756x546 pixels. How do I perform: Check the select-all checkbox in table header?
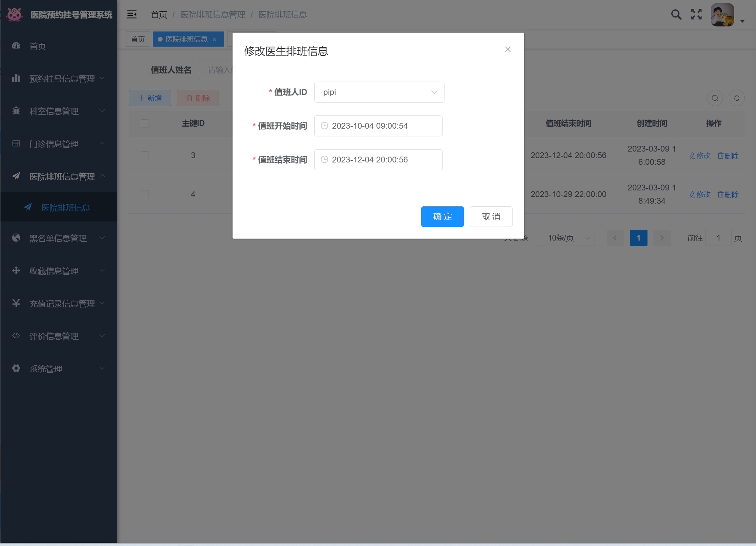[x=145, y=124]
